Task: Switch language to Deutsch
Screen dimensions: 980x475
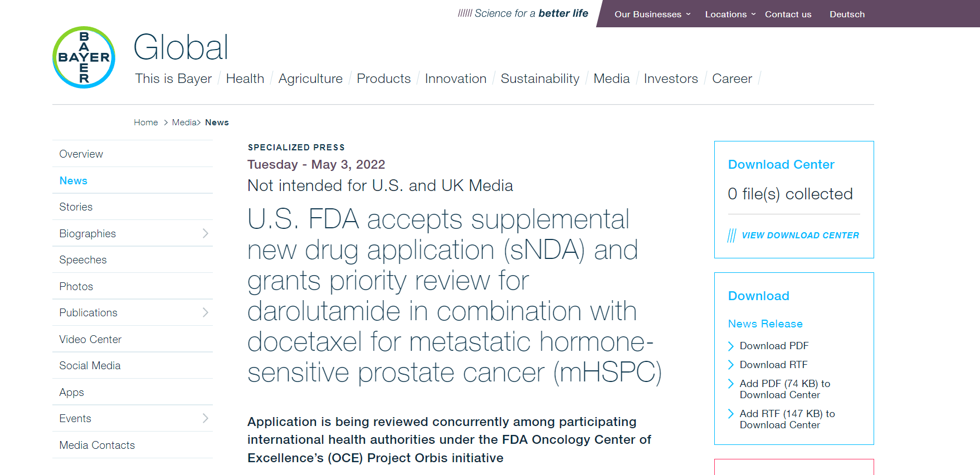Action: coord(847,14)
